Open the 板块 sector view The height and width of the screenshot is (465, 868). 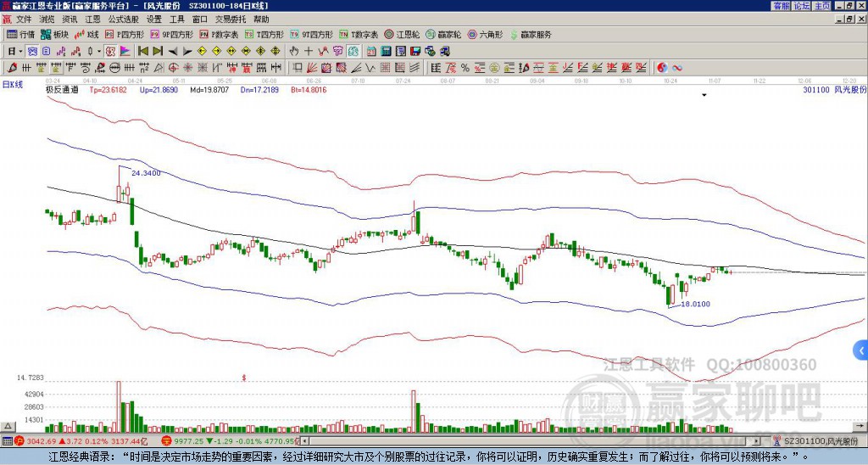point(55,35)
